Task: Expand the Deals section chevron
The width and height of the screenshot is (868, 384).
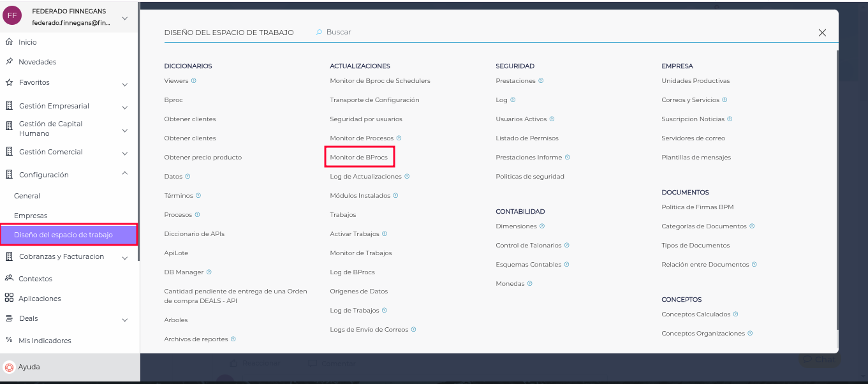Action: pyautogui.click(x=125, y=320)
